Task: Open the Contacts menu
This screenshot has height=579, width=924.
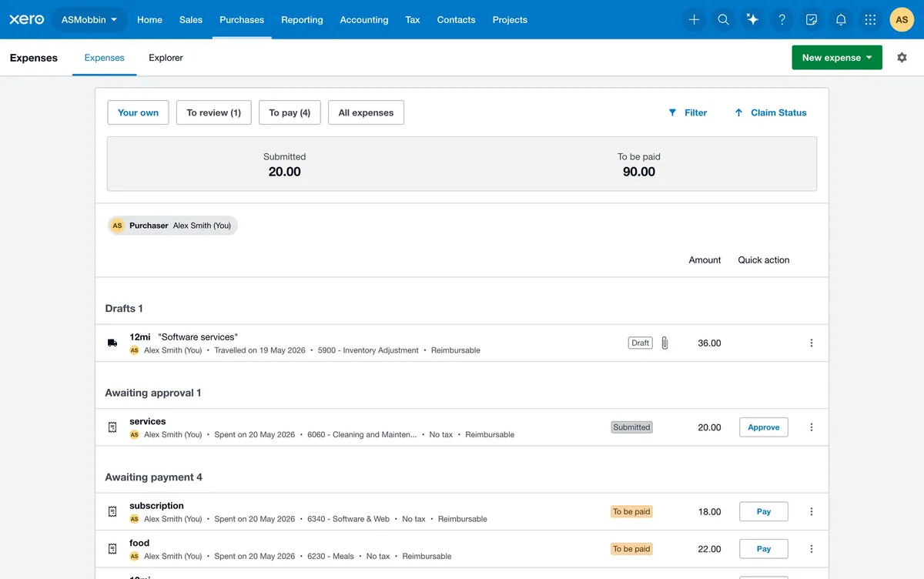Action: tap(456, 20)
